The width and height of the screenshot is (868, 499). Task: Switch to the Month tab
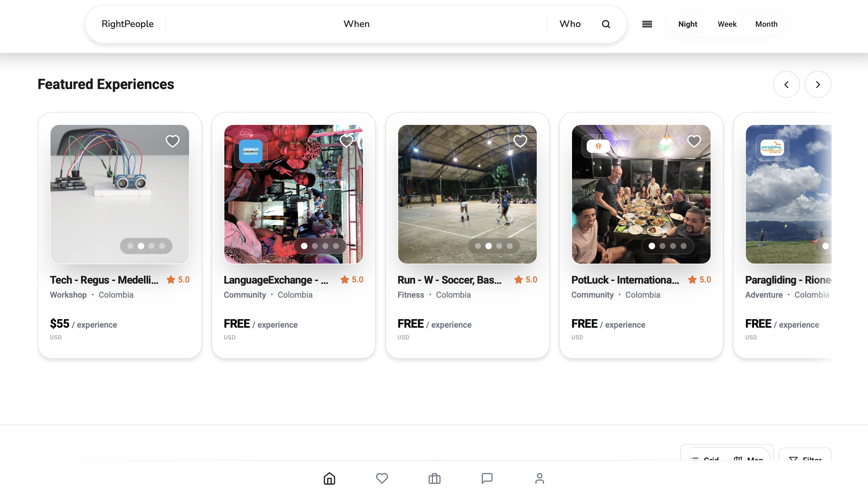point(766,24)
